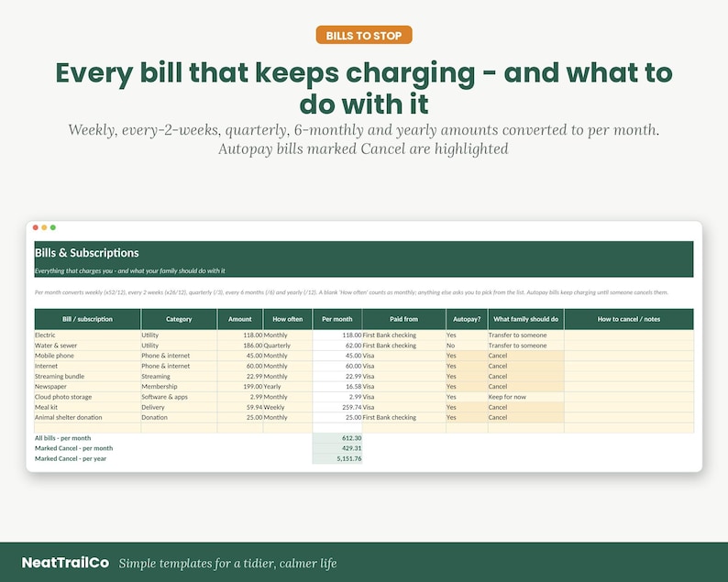Select the 'Electric' bill cell

[x=87, y=335]
